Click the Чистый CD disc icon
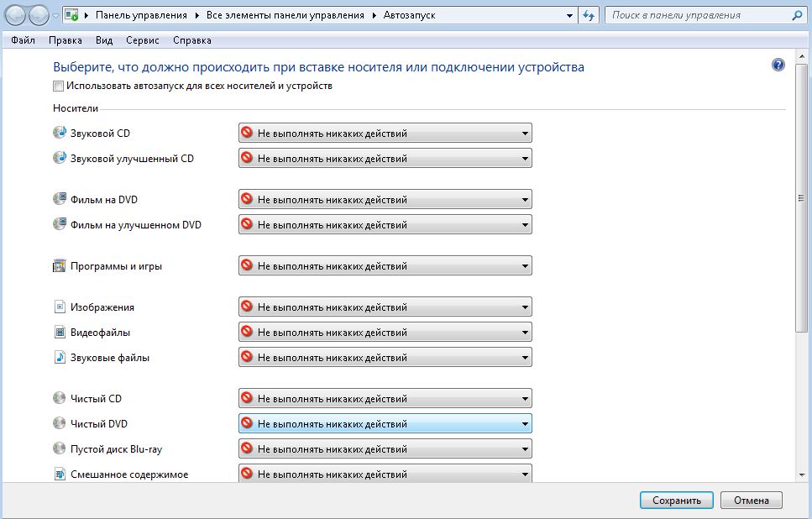 coord(60,399)
